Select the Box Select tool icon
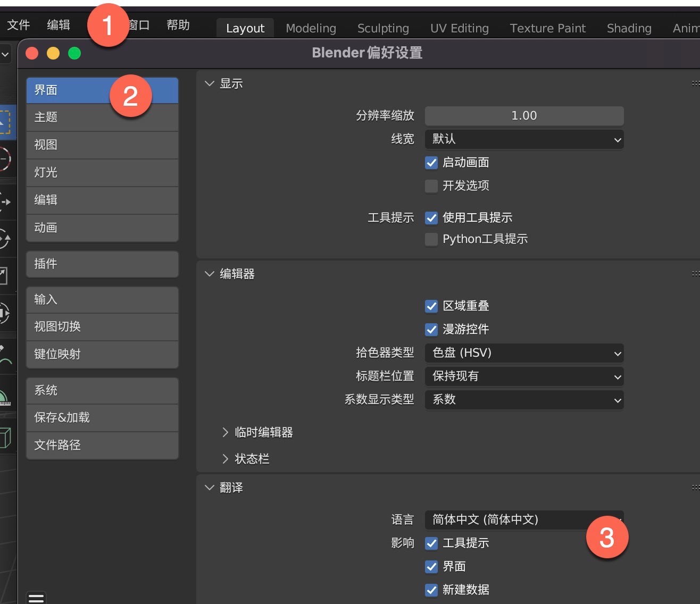The width and height of the screenshot is (700, 604). point(4,122)
